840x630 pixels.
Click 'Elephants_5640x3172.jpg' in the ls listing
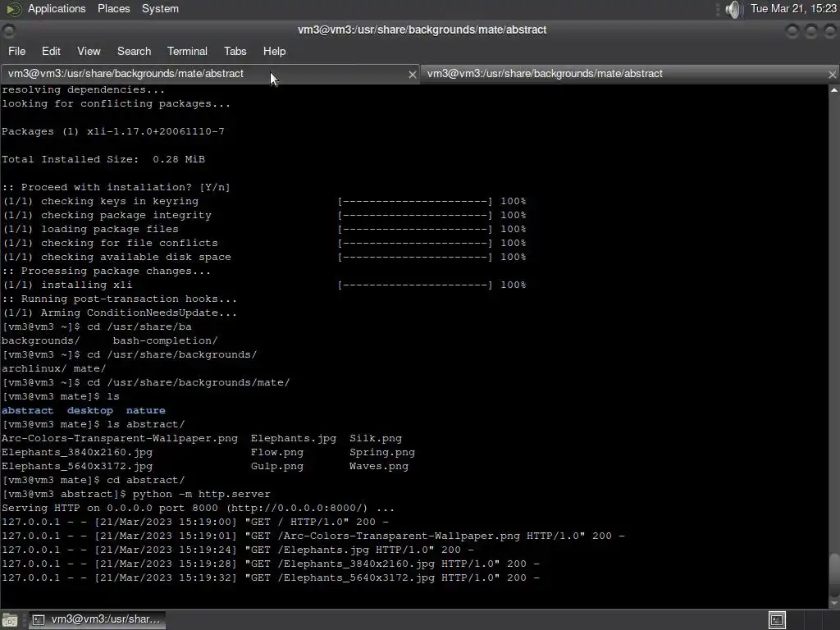pos(77,466)
